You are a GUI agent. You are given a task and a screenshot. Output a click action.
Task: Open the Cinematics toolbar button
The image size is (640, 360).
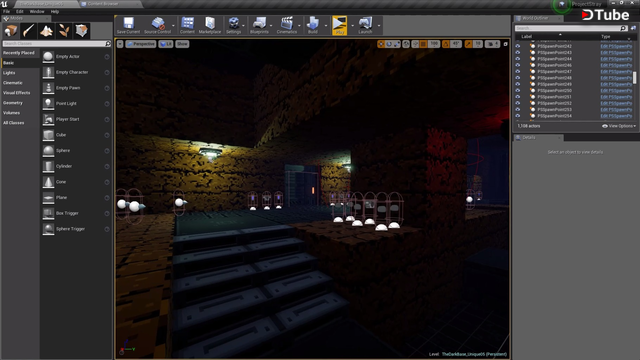[x=287, y=25]
